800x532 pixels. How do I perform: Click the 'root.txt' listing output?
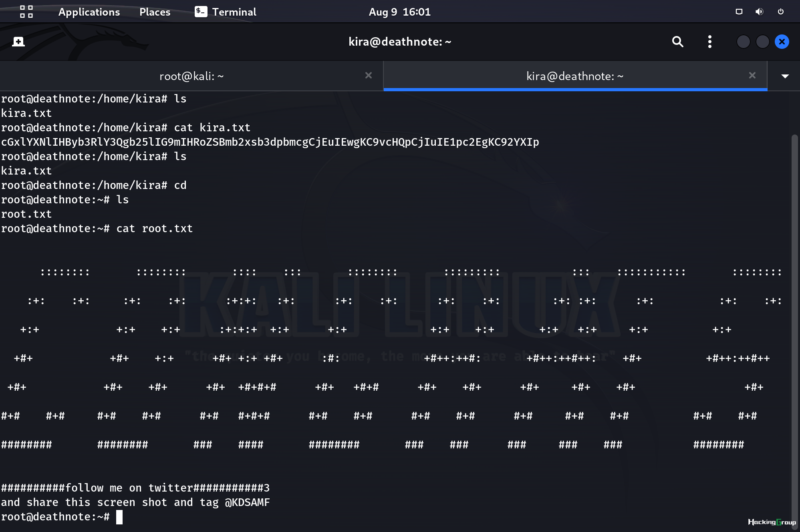26,214
